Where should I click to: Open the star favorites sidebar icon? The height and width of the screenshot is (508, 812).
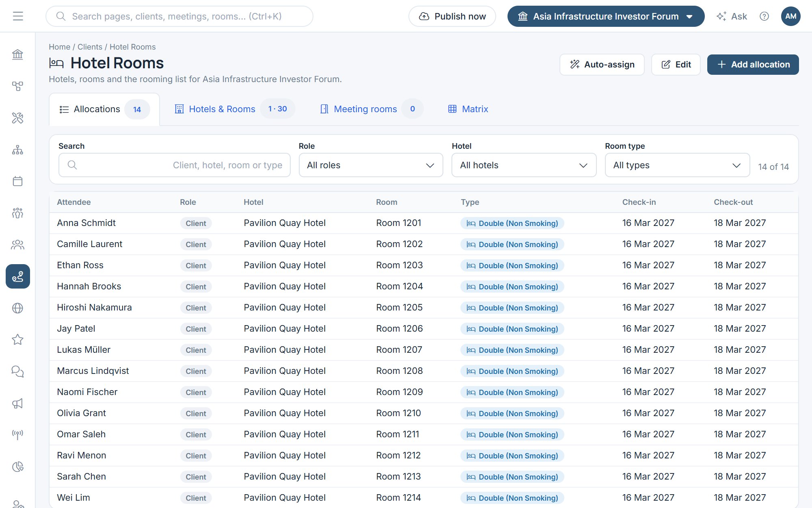coord(17,340)
